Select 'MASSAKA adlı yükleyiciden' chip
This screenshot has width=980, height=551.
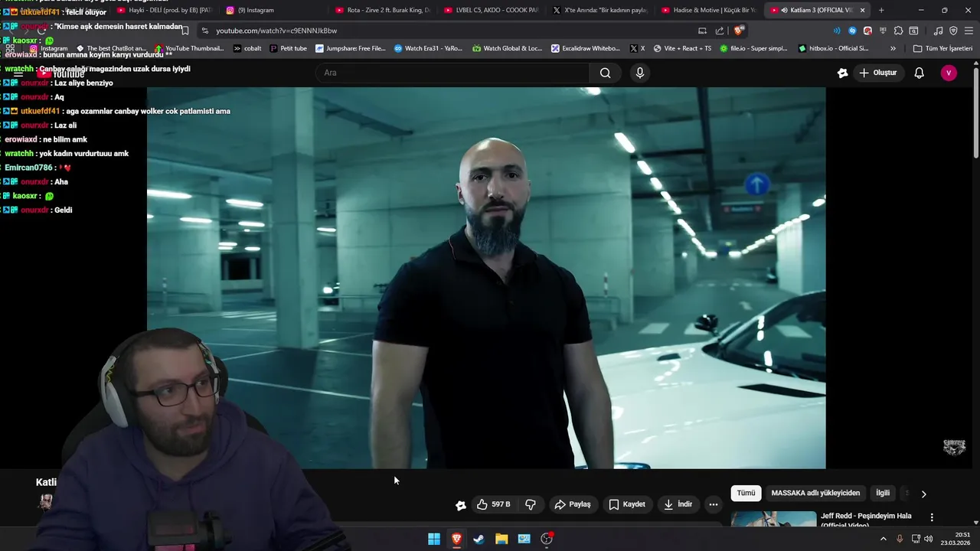815,493
